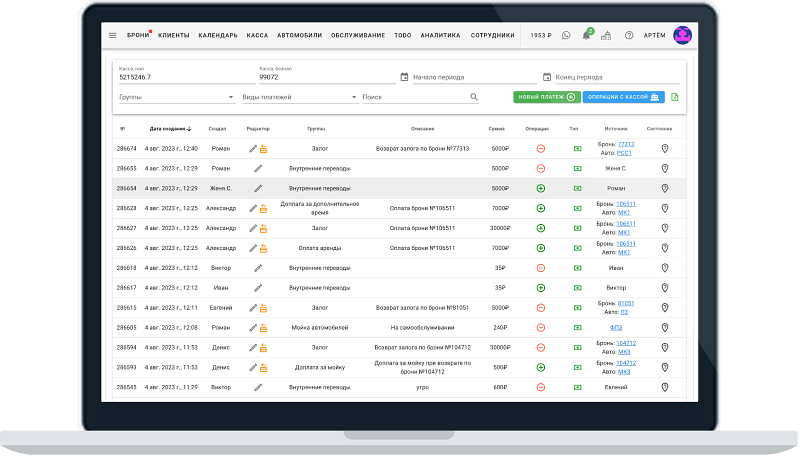The height and width of the screenshot is (457, 800).
Task: Edit payment 286655 with pencil icon
Action: coord(258,168)
